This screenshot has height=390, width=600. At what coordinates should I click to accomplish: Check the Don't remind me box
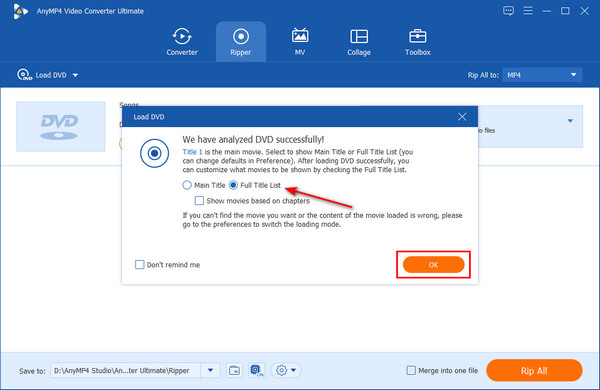pos(140,264)
